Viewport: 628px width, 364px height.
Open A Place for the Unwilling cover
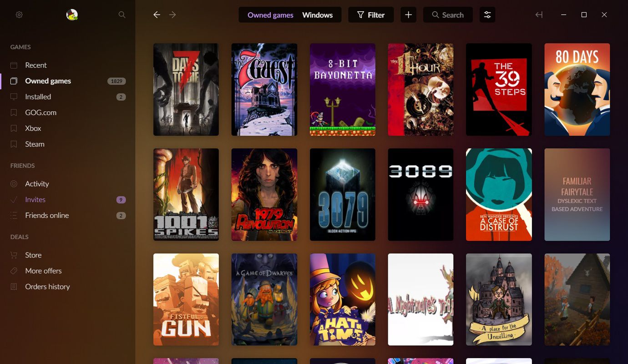[499, 299]
